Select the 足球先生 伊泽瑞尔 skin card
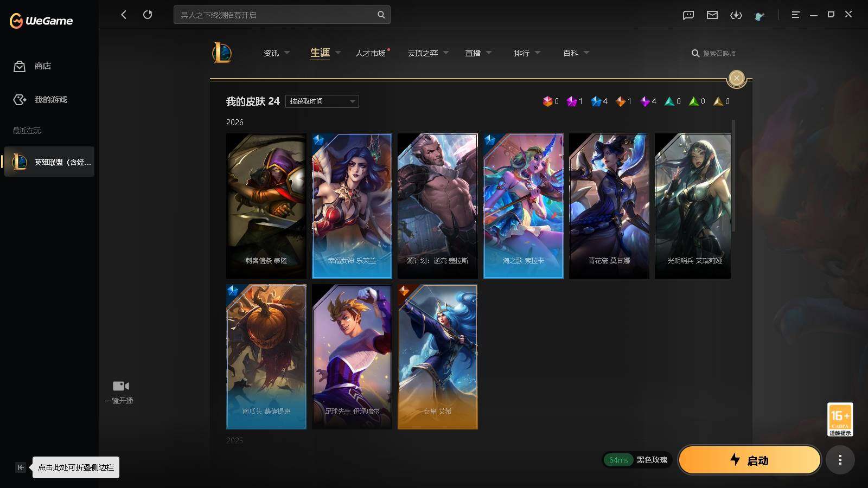 pyautogui.click(x=352, y=357)
